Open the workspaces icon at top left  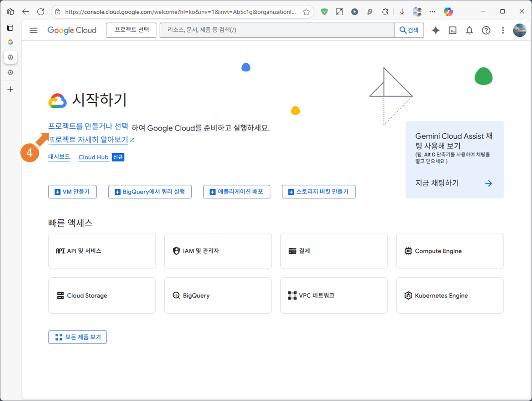[10, 12]
